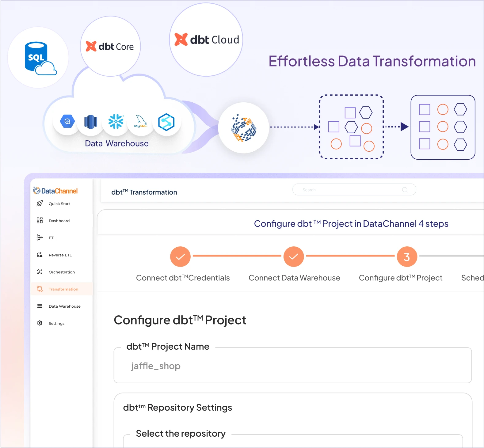Go to ETL section
The image size is (484, 448).
[61, 238]
